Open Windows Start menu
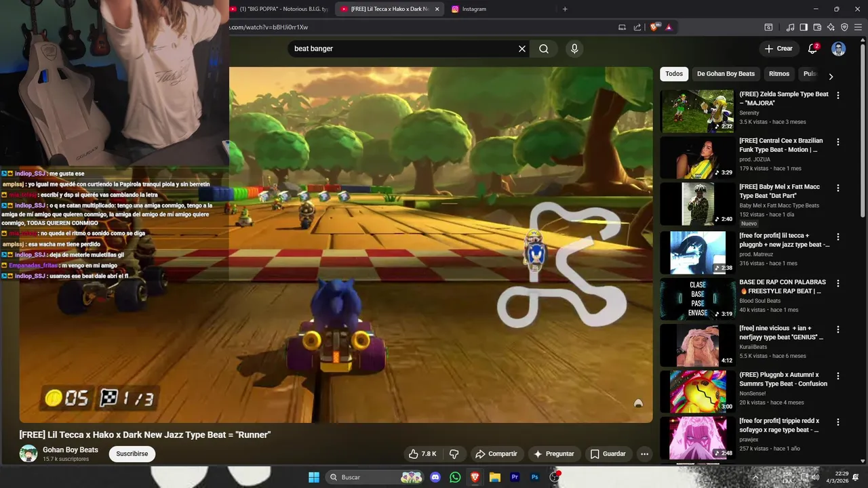The height and width of the screenshot is (488, 868). click(314, 477)
